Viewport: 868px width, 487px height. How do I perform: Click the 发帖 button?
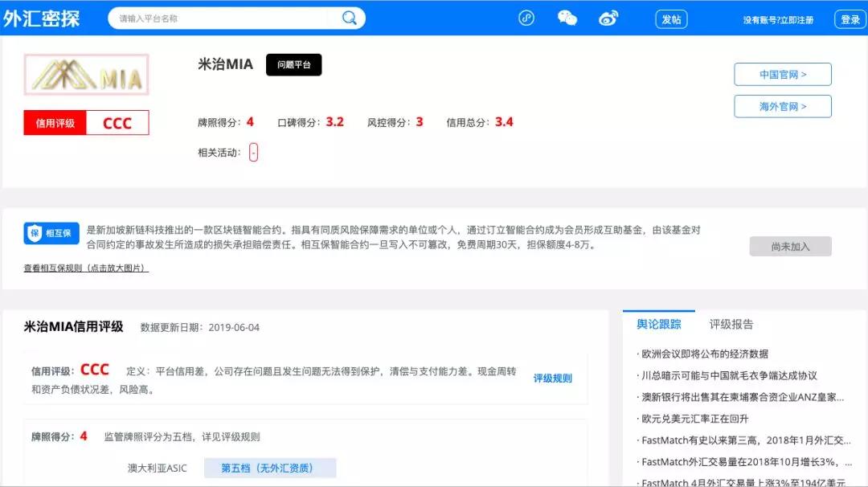[671, 18]
